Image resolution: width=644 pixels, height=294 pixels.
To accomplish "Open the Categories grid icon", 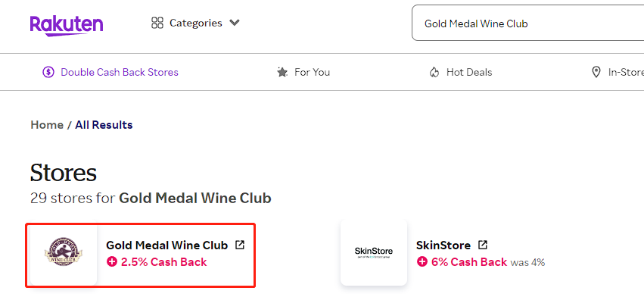I will point(157,23).
